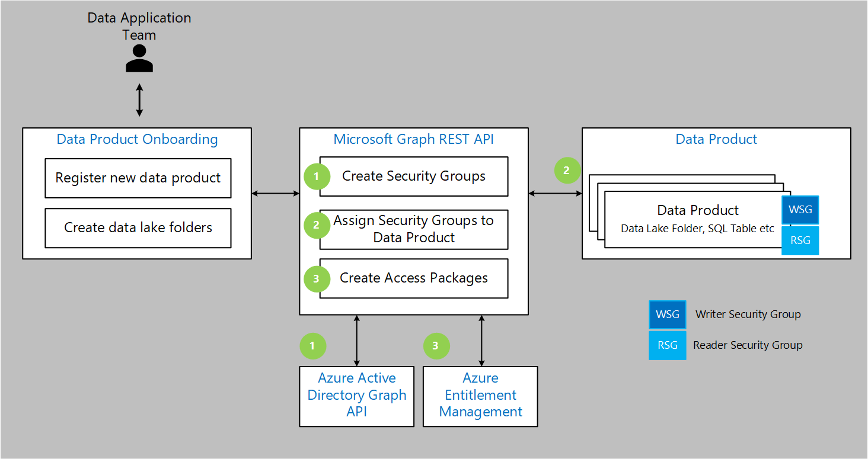This screenshot has height=459, width=868.
Task: Select the Create Access Packages box
Action: (414, 278)
